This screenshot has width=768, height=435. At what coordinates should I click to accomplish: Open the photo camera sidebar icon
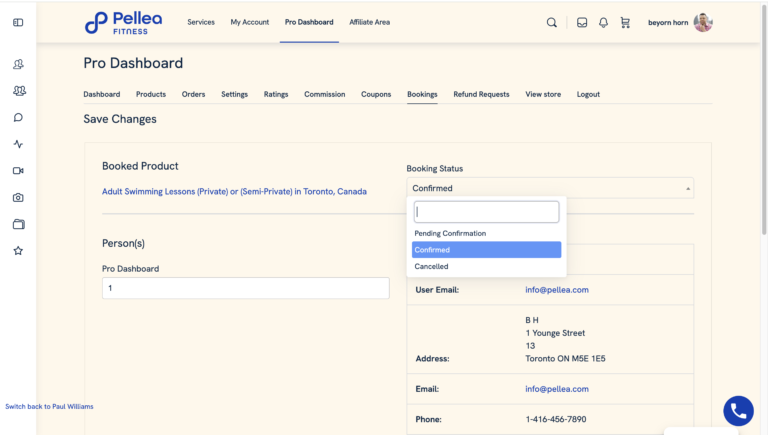point(18,197)
